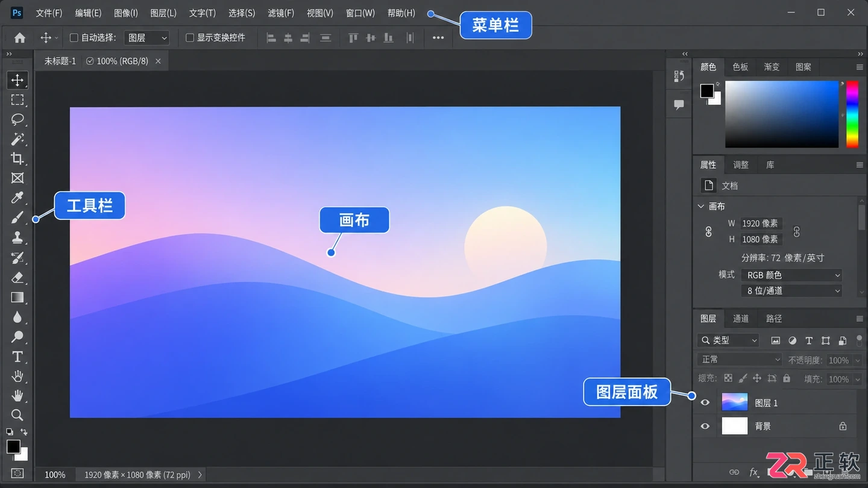This screenshot has width=868, height=488.
Task: Pick the Blur droplet tool
Action: 17,317
